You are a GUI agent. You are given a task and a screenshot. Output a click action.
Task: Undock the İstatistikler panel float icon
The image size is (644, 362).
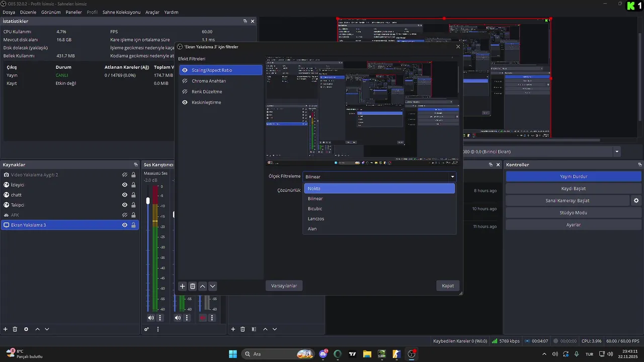245,21
